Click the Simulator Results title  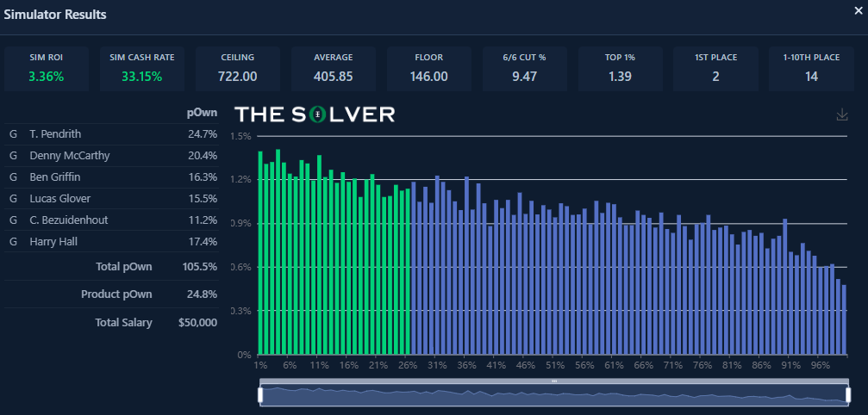[x=55, y=15]
